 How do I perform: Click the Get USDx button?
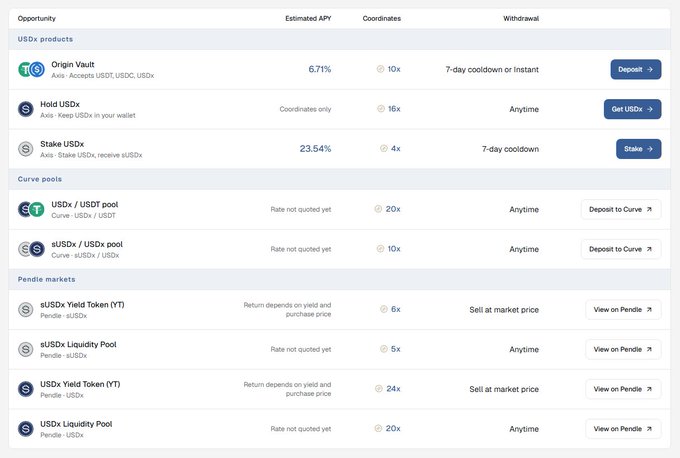pyautogui.click(x=632, y=109)
